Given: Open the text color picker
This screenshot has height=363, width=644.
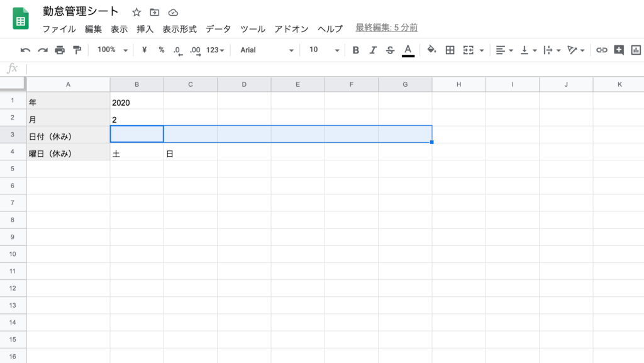Looking at the screenshot, I should (408, 50).
